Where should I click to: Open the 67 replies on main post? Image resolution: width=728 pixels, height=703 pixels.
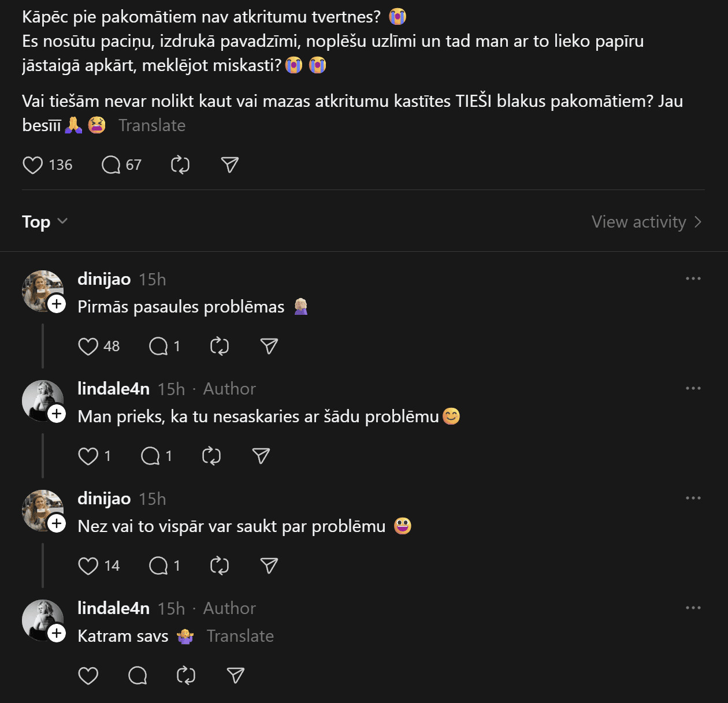tap(111, 165)
